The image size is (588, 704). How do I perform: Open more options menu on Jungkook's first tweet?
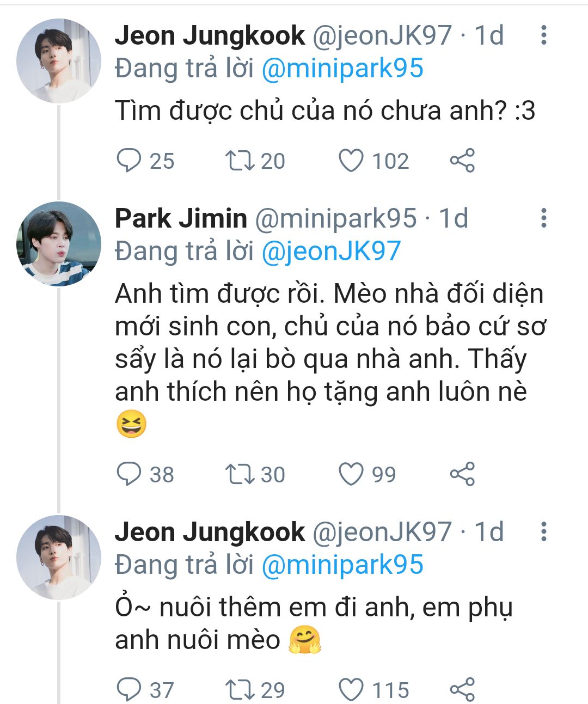pyautogui.click(x=543, y=35)
